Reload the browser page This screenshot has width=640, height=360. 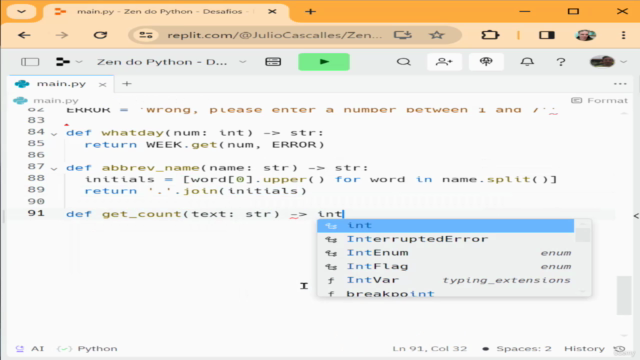coord(100,35)
